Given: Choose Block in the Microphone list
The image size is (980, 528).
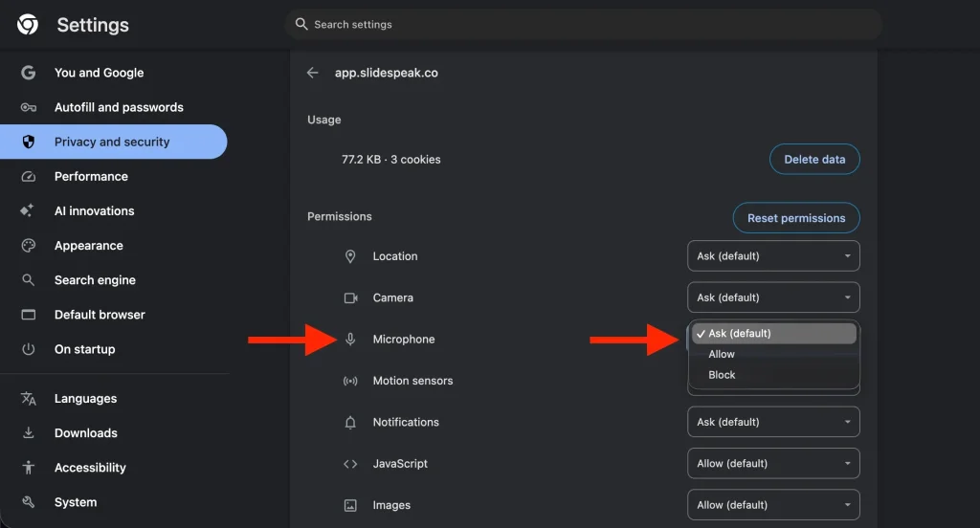Looking at the screenshot, I should click(x=773, y=375).
